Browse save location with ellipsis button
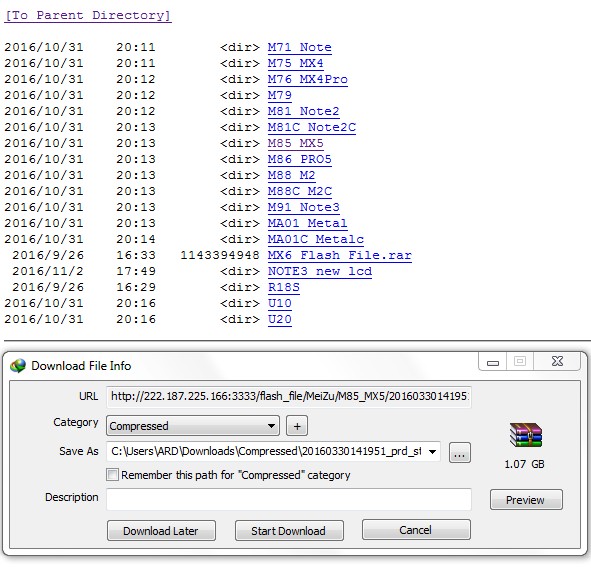Viewport: 591px width, 570px height. tap(459, 452)
